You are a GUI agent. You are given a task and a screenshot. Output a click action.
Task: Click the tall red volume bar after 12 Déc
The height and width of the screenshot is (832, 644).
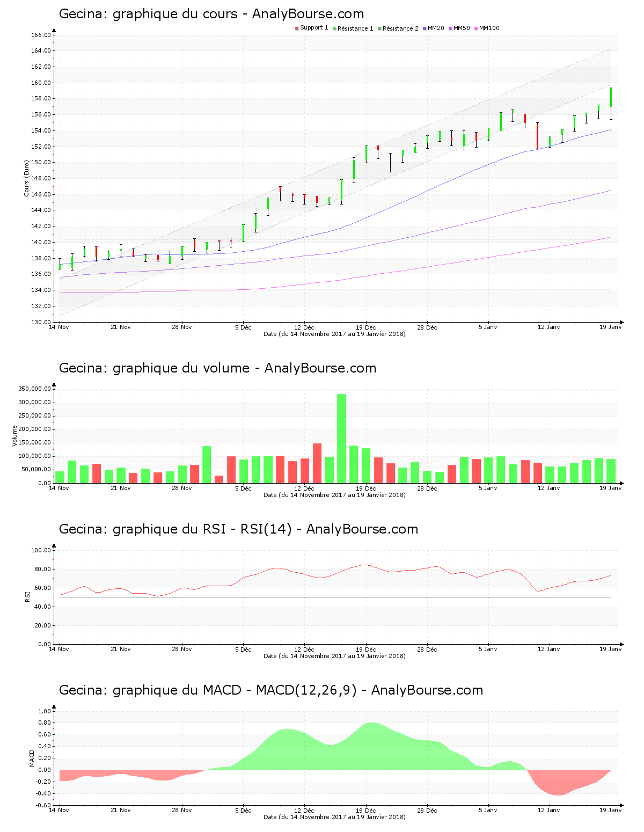pos(317,463)
